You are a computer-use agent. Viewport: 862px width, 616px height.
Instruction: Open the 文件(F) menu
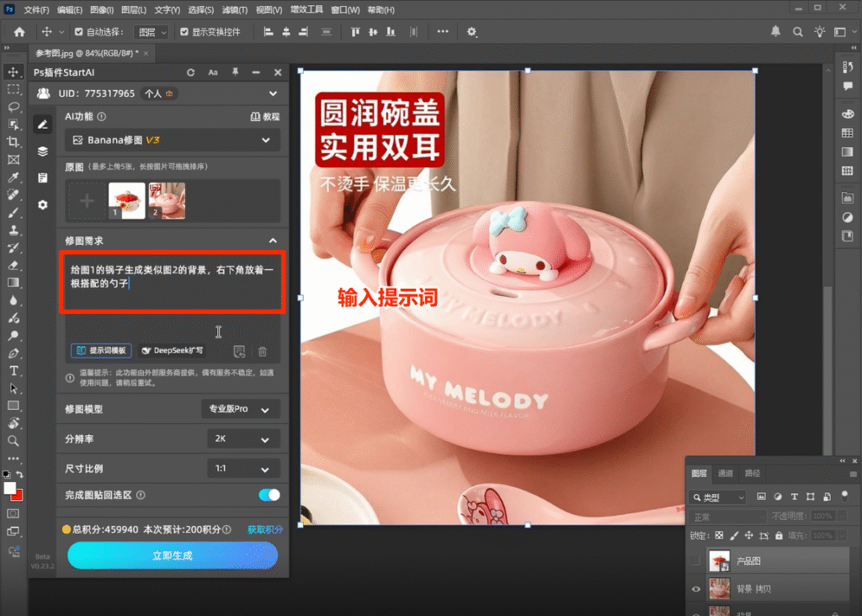36,10
